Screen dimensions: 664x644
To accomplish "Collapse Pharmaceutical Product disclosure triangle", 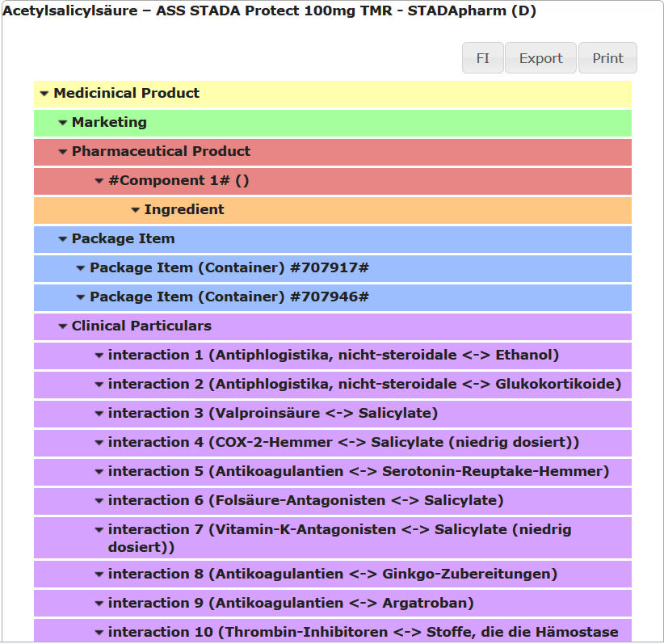I will [63, 152].
